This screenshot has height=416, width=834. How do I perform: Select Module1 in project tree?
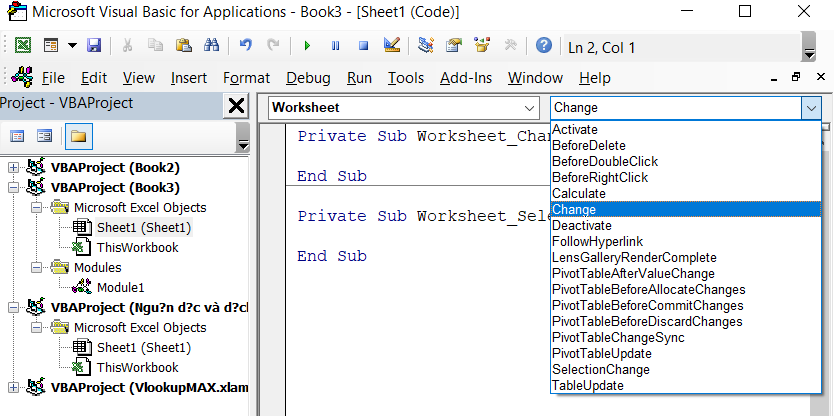(120, 288)
